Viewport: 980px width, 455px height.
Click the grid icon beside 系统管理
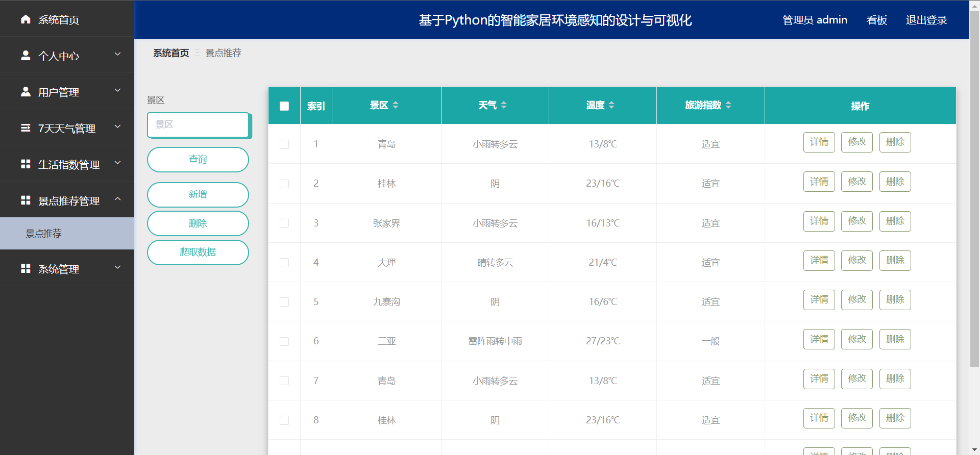(x=26, y=268)
